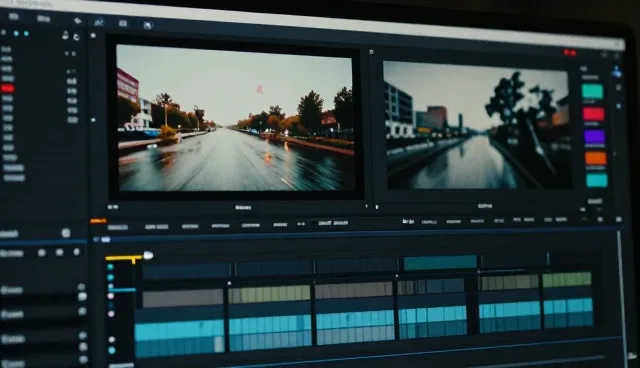This screenshot has height=368, width=640.
Task: Select the gray clip on the timeline
Action: click(x=182, y=299)
